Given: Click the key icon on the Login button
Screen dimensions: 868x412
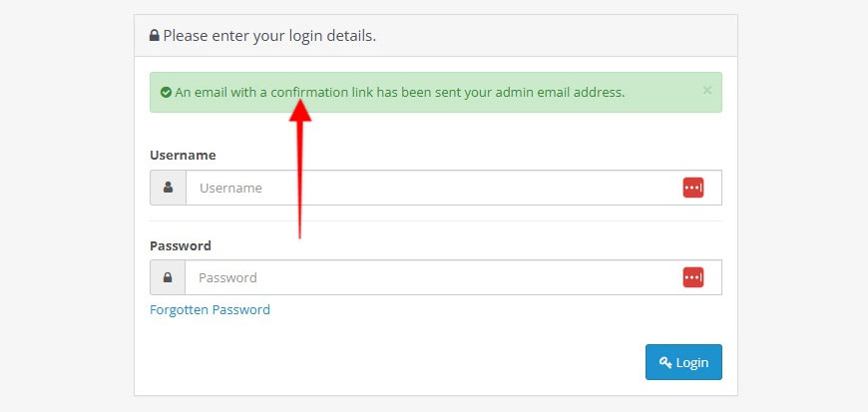Looking at the screenshot, I should coord(665,362).
